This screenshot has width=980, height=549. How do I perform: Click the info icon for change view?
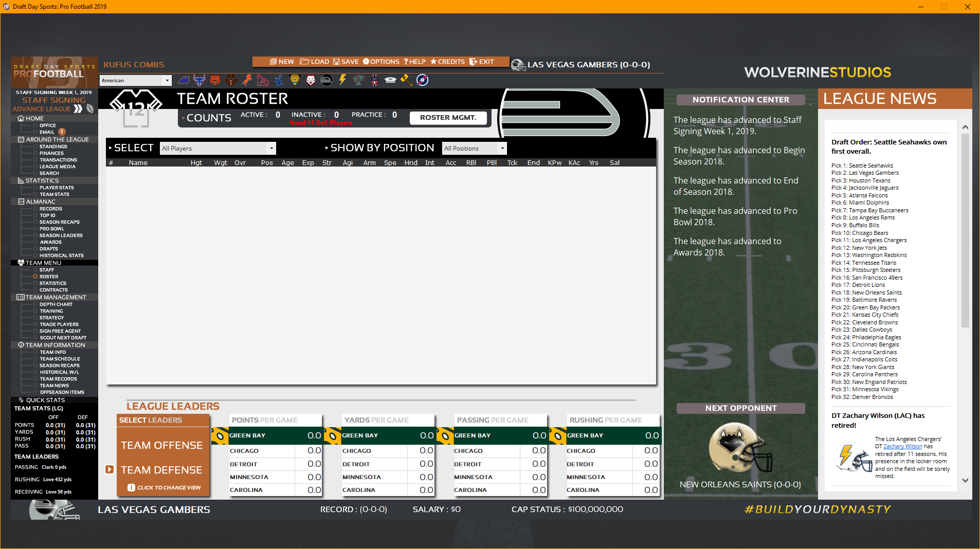click(x=131, y=487)
